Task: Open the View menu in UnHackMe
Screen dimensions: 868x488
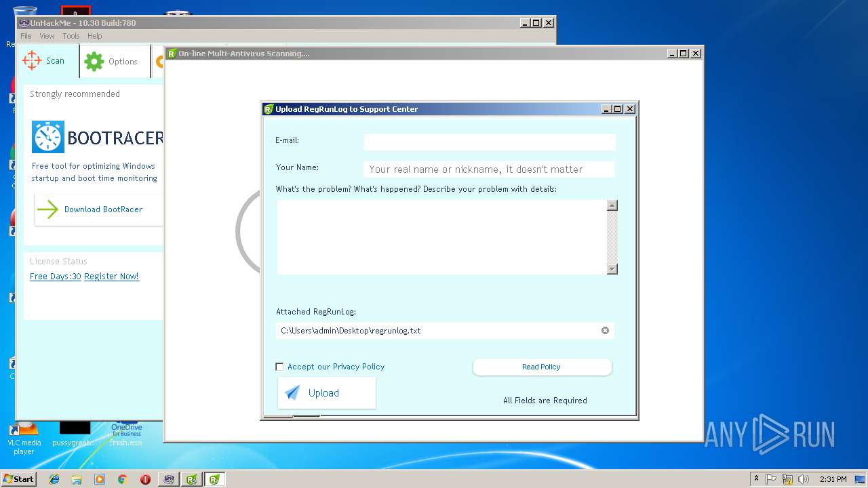Action: [47, 36]
